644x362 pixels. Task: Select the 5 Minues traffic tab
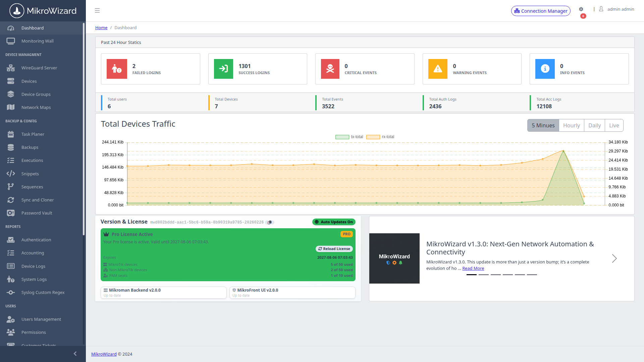coord(543,125)
